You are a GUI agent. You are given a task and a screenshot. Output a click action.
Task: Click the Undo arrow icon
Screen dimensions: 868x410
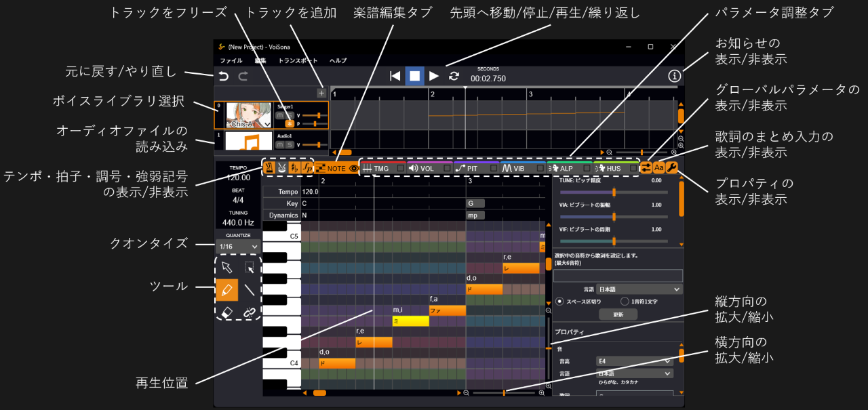coord(223,76)
